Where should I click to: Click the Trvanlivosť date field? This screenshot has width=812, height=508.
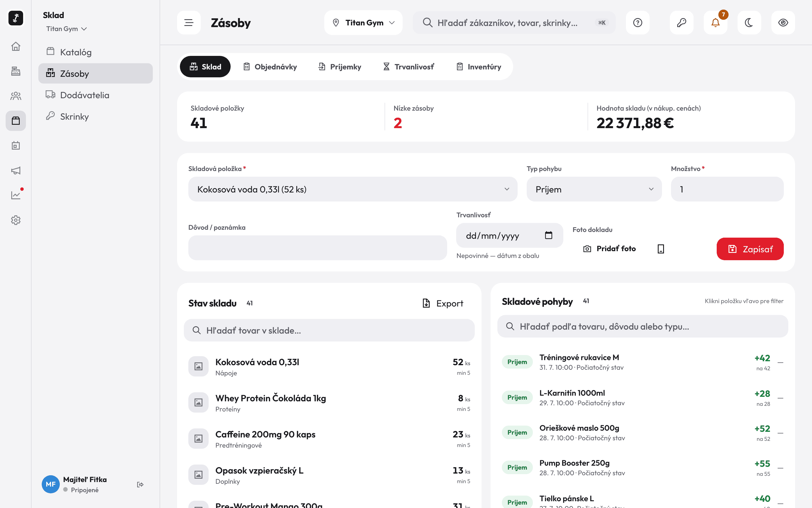509,235
